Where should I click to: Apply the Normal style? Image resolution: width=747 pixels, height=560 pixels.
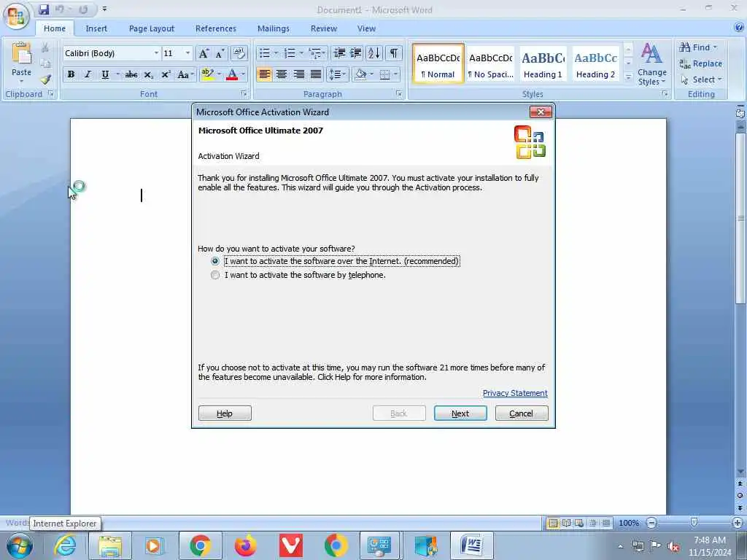[438, 64]
